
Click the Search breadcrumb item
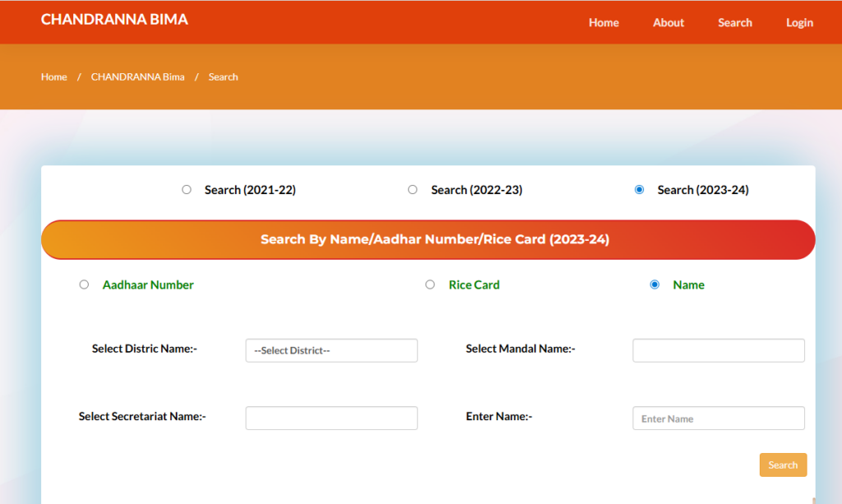point(223,76)
